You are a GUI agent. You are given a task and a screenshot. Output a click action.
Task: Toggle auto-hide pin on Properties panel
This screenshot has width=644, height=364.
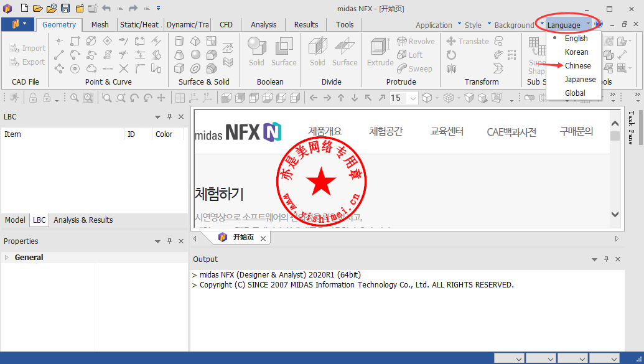tap(169, 241)
